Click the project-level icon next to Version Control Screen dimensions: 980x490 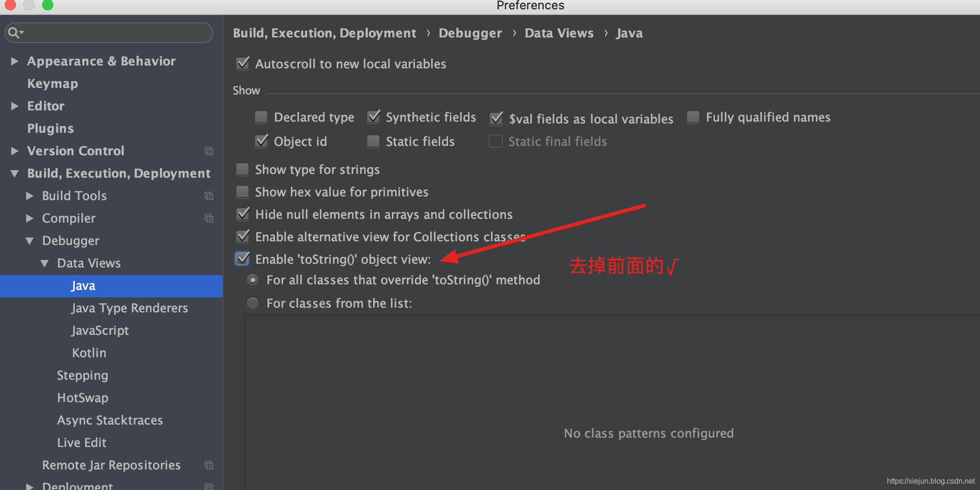coord(209,151)
